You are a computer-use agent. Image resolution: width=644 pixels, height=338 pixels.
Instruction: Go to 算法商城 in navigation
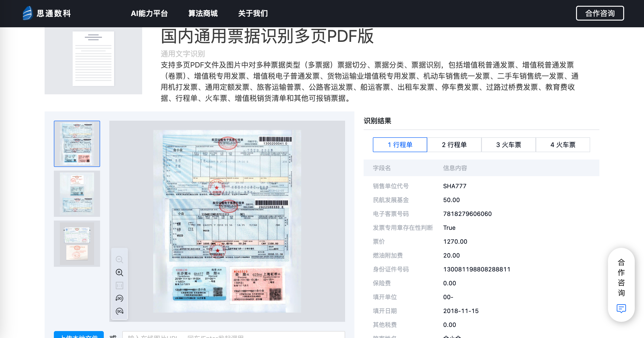click(x=203, y=13)
